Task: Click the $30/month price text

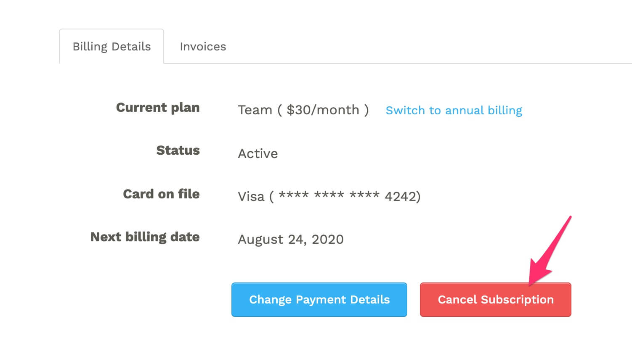Action: click(323, 110)
